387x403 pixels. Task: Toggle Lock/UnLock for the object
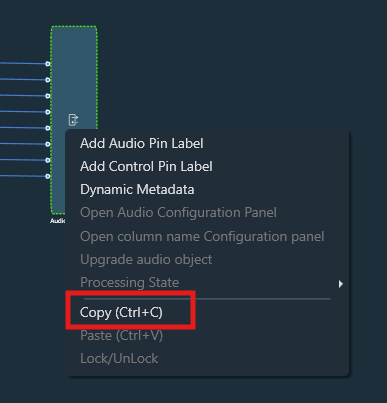(119, 359)
